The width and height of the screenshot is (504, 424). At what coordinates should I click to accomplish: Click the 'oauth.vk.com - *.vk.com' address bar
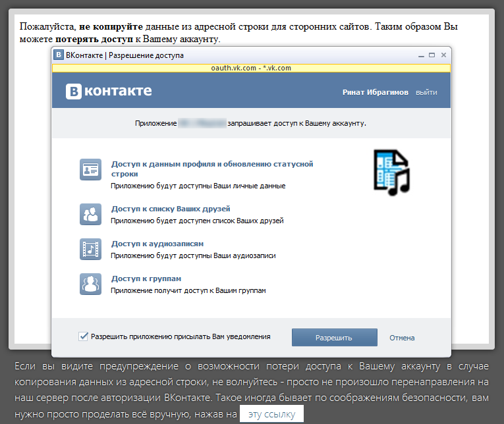(x=251, y=68)
